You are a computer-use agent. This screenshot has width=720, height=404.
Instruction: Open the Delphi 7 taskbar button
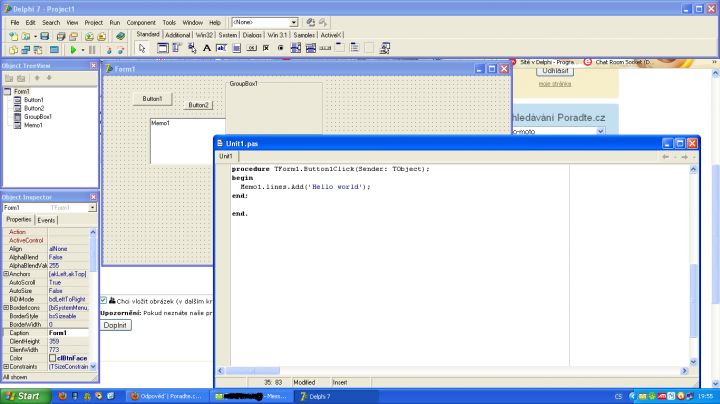tap(338, 396)
